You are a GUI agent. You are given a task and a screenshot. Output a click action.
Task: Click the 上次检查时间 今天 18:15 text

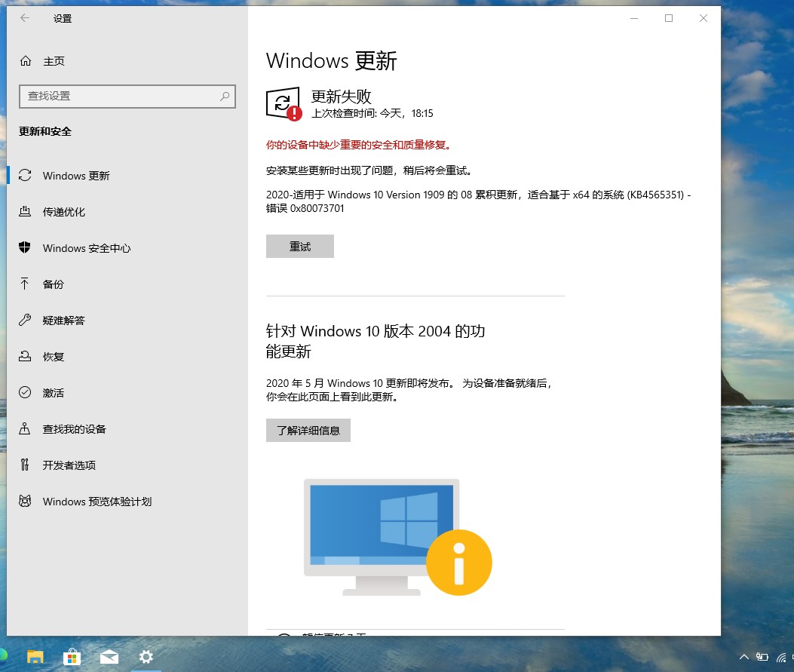pos(372,113)
